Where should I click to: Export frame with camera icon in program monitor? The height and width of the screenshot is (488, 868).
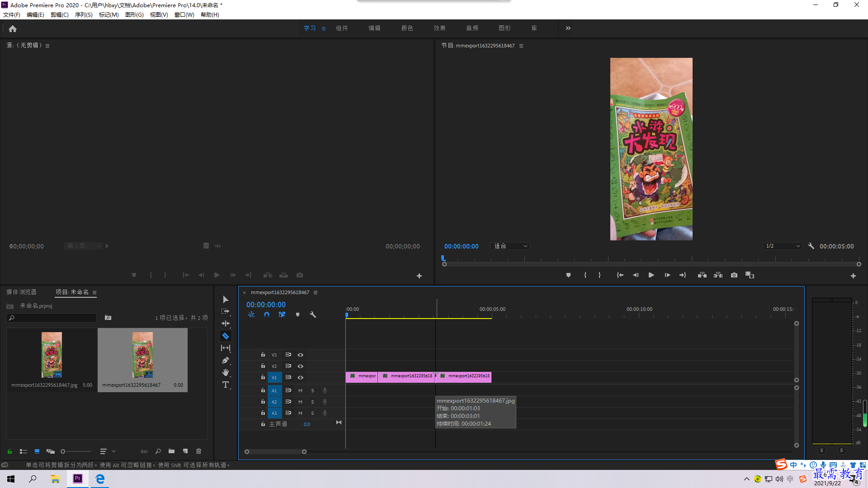734,275
